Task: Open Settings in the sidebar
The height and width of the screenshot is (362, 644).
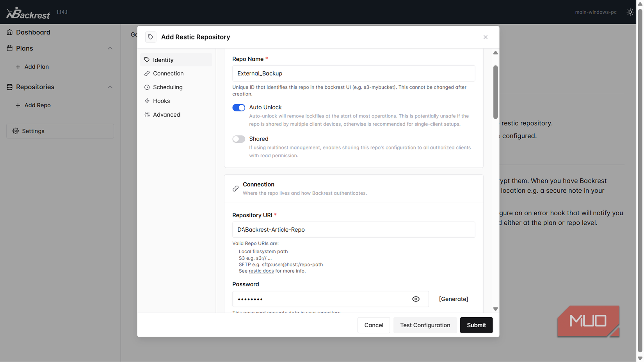Action: coord(60,131)
